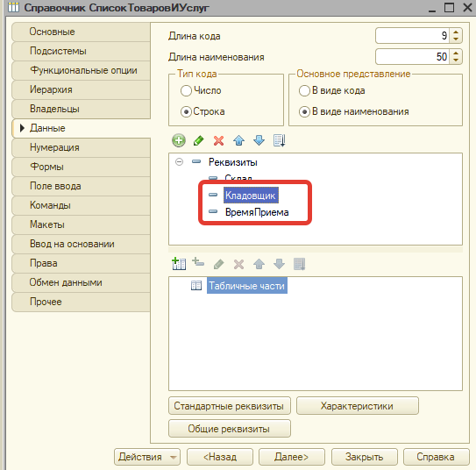Viewport: 476px width, 470px height.
Task: Open the Владельцы tab
Action: pos(81,109)
